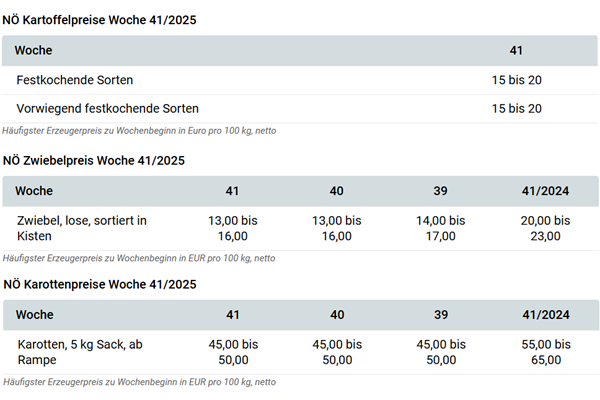Select the price for Vorwiegend festkochende Sorten
The width and height of the screenshot is (600, 400).
pos(516,108)
